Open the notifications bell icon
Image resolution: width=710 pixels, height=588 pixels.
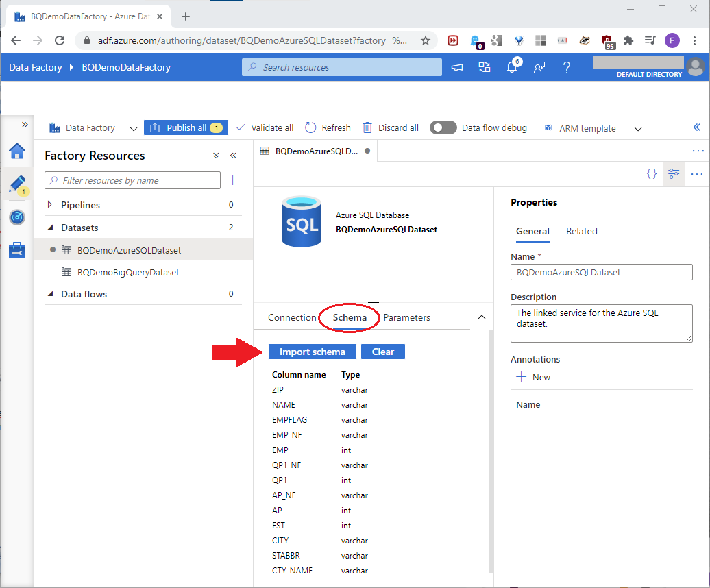pos(512,67)
